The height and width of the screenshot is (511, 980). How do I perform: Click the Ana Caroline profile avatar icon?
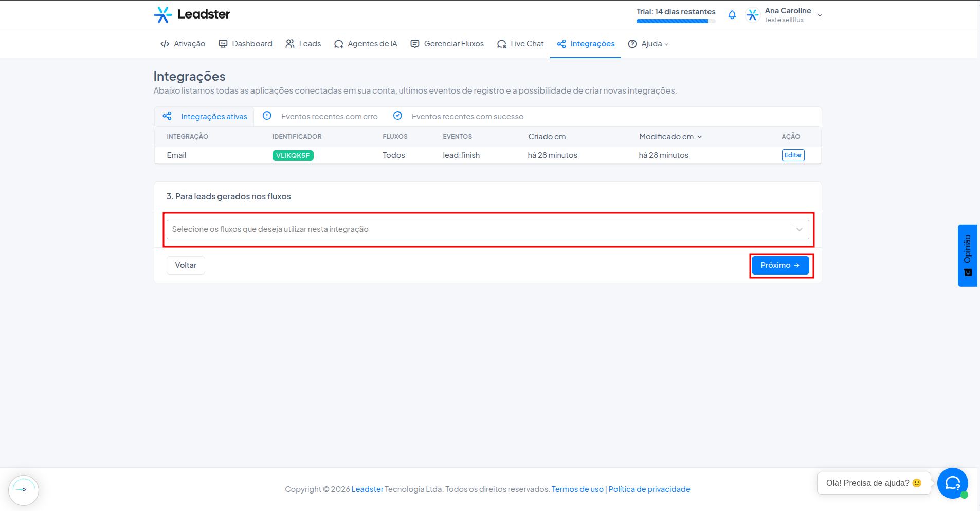753,15
